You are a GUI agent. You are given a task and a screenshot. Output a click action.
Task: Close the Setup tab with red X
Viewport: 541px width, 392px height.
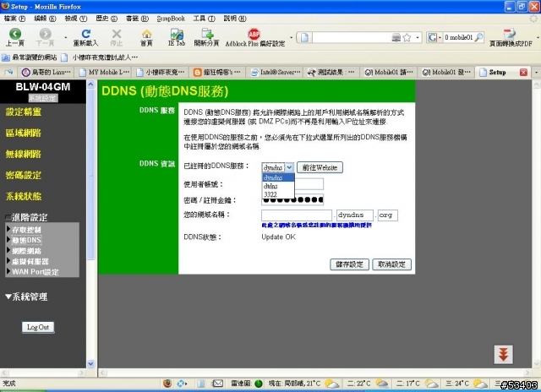523,72
